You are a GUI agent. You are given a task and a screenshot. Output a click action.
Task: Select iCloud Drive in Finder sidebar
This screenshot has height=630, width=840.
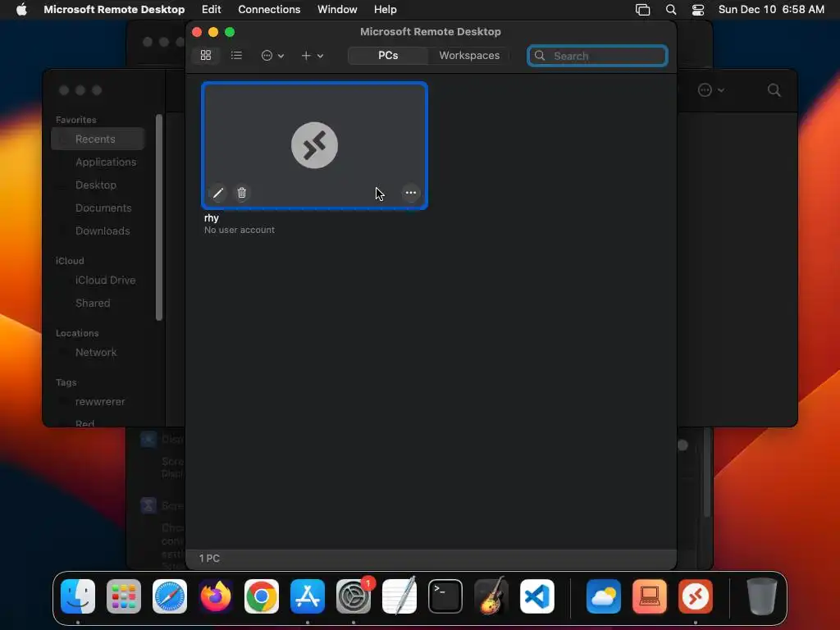click(105, 281)
